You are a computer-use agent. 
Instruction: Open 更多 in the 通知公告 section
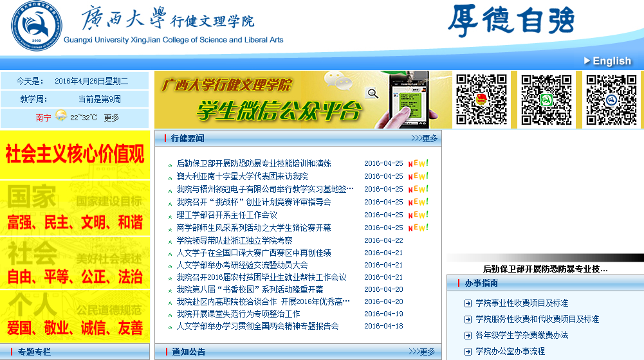[x=422, y=352]
